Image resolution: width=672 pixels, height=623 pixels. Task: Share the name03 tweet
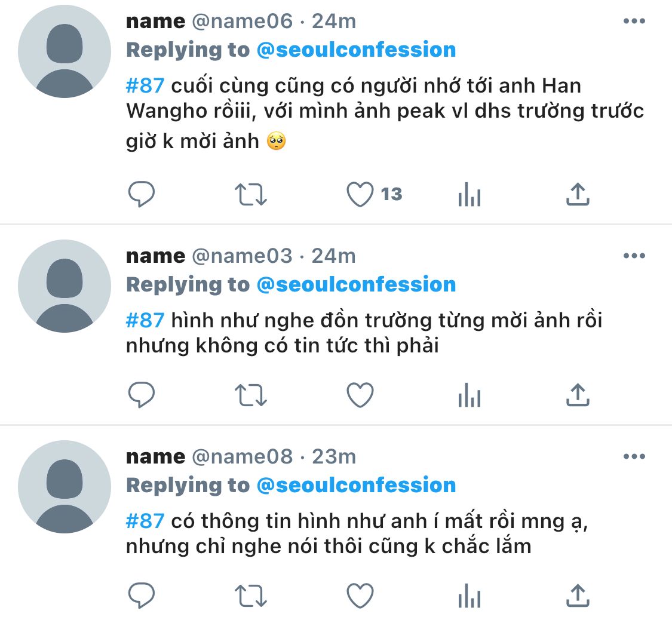point(578,395)
